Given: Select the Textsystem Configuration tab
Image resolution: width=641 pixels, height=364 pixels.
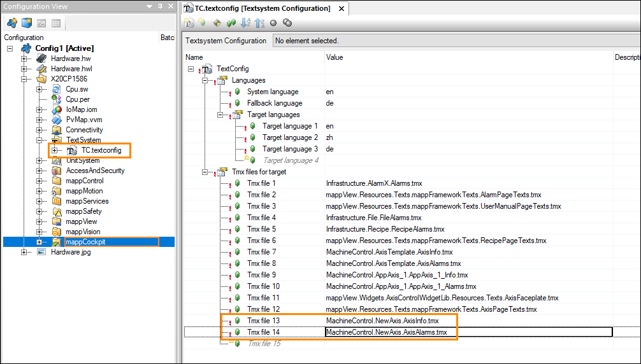Looking at the screenshot, I should [226, 41].
